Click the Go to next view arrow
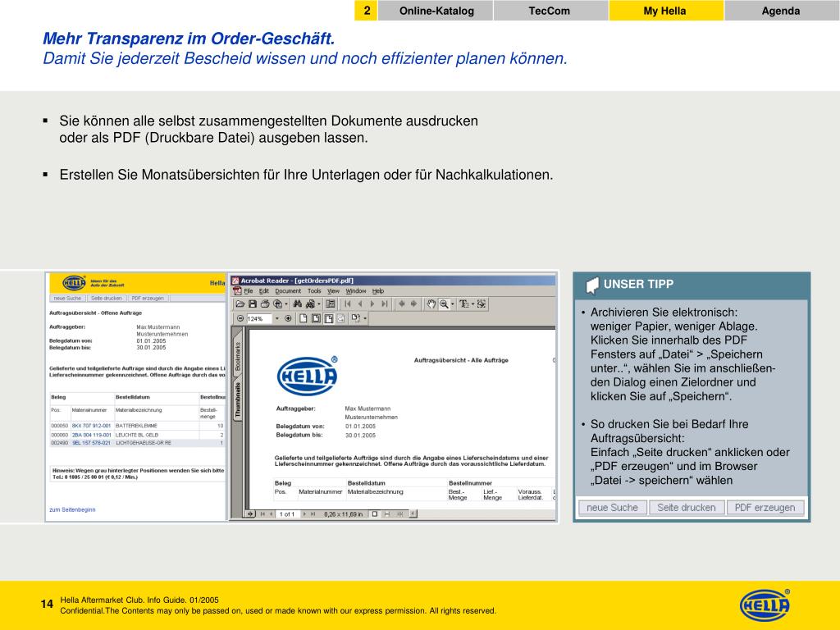The height and width of the screenshot is (630, 840). click(414, 304)
